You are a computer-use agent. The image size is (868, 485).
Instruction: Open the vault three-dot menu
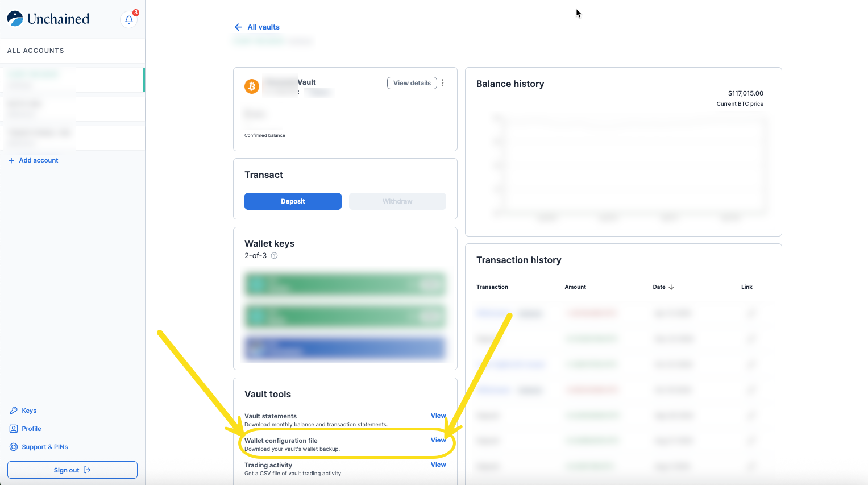point(442,83)
